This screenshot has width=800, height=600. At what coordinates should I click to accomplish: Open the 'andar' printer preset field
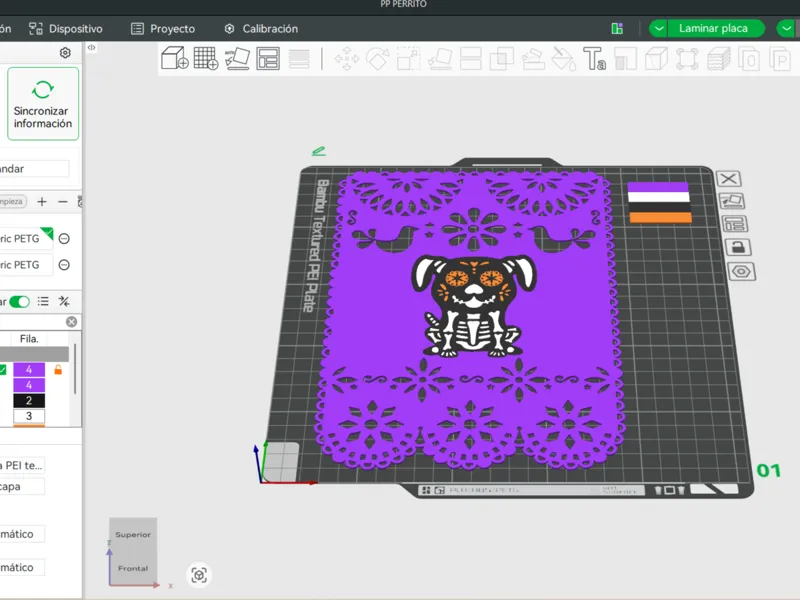[34, 169]
